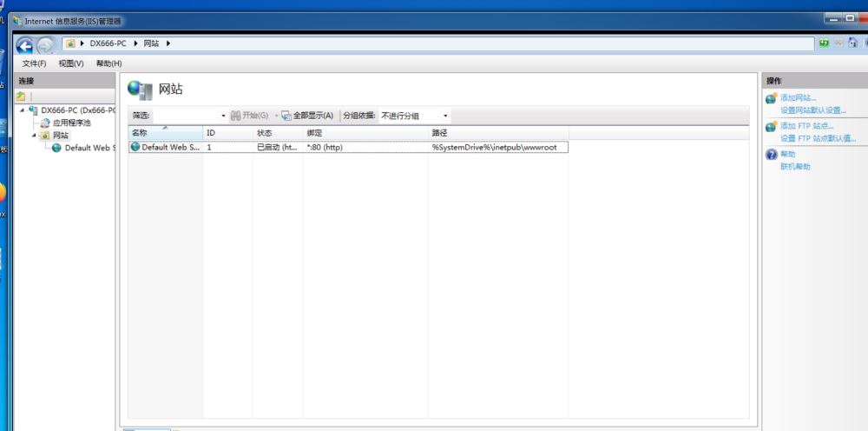Click the connect icon in 连接 panel toolbar
Image resolution: width=868 pixels, height=431 pixels.
21,96
